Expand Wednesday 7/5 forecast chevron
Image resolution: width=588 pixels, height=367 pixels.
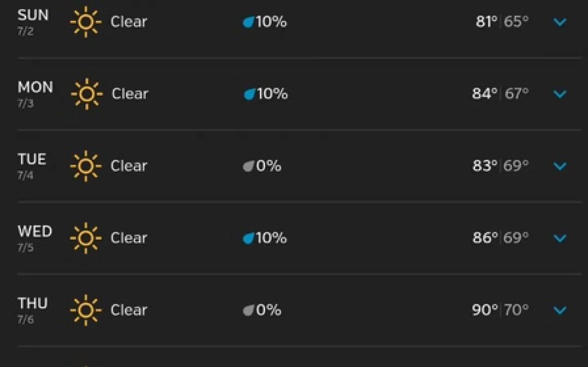(x=560, y=238)
